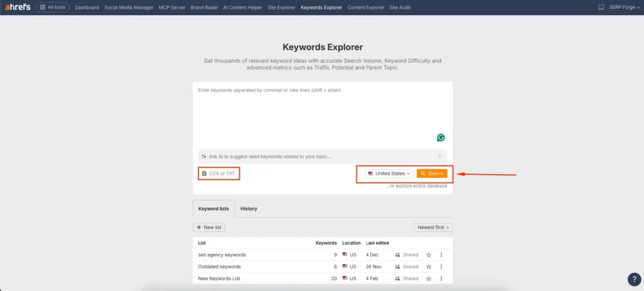Switch to Site Explorer
The height and width of the screenshot is (291, 644).
(x=281, y=8)
